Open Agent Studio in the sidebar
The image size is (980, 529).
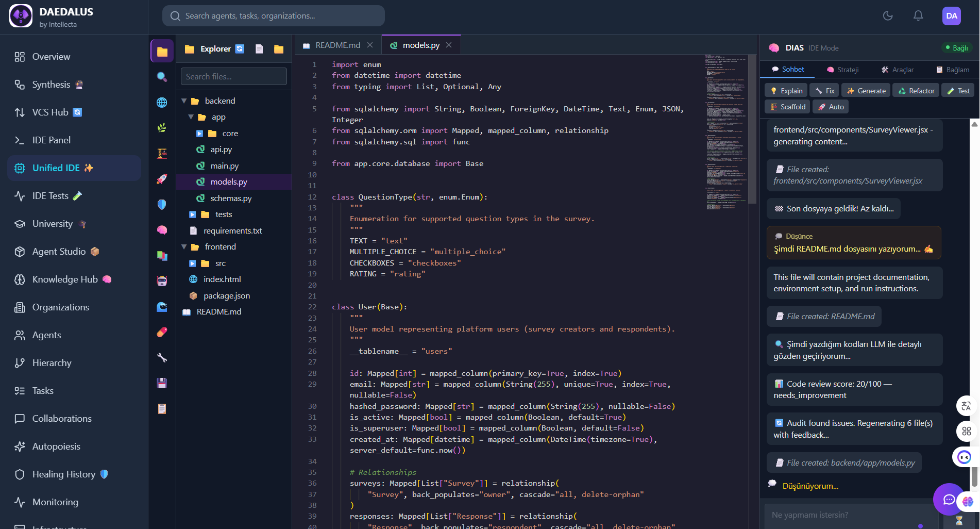point(74,252)
